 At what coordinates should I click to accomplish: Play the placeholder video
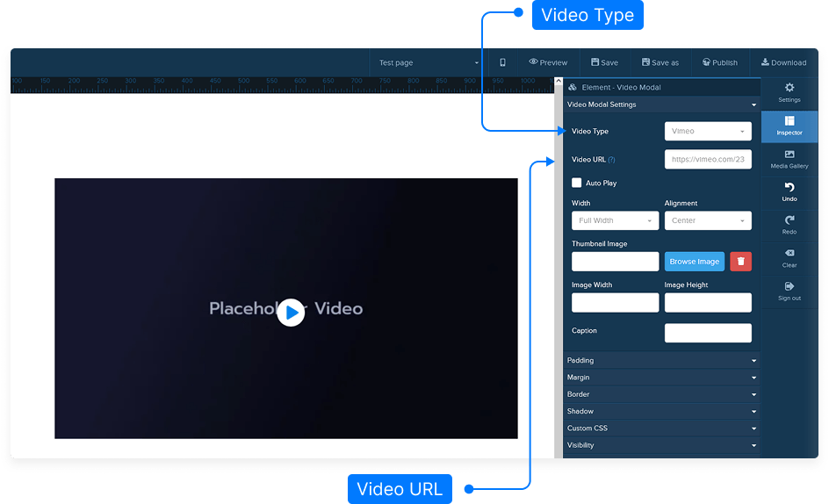pos(291,313)
